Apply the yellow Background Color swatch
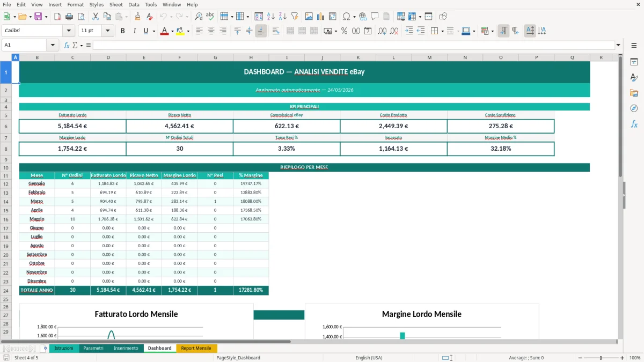 click(x=180, y=31)
